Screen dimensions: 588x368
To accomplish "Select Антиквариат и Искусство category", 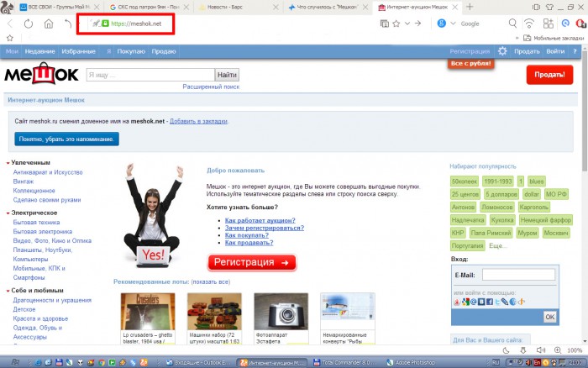I will [48, 172].
